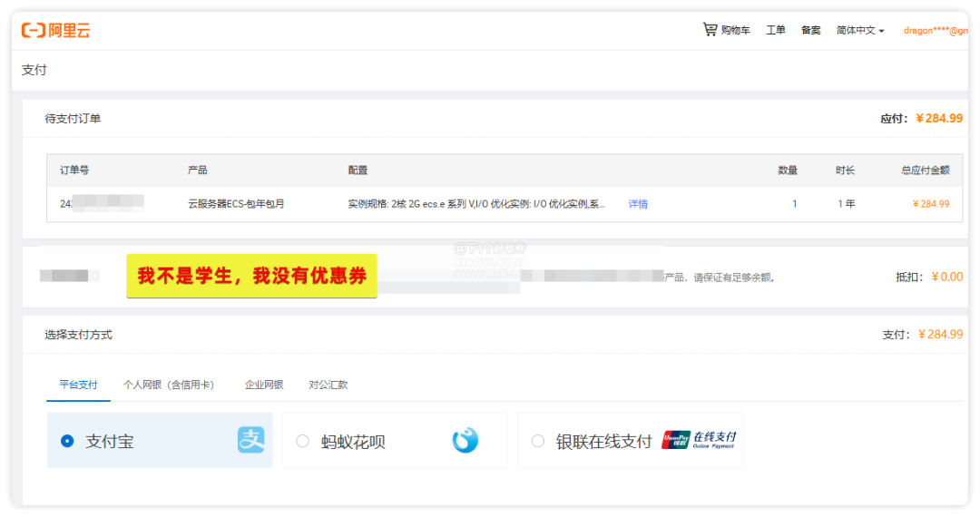The image size is (980, 517).
Task: Click the order number cell starting 24
Action: (x=102, y=203)
